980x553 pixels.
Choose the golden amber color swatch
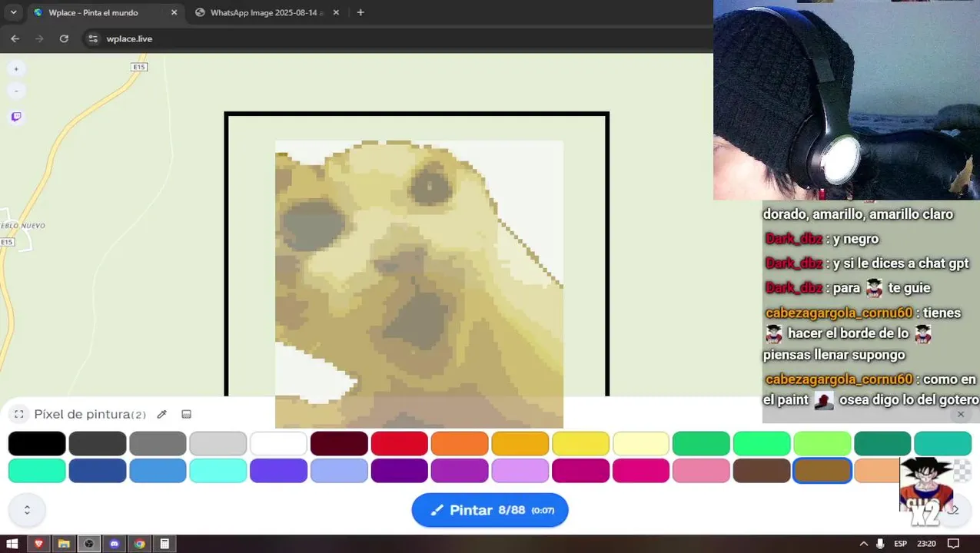click(x=520, y=443)
